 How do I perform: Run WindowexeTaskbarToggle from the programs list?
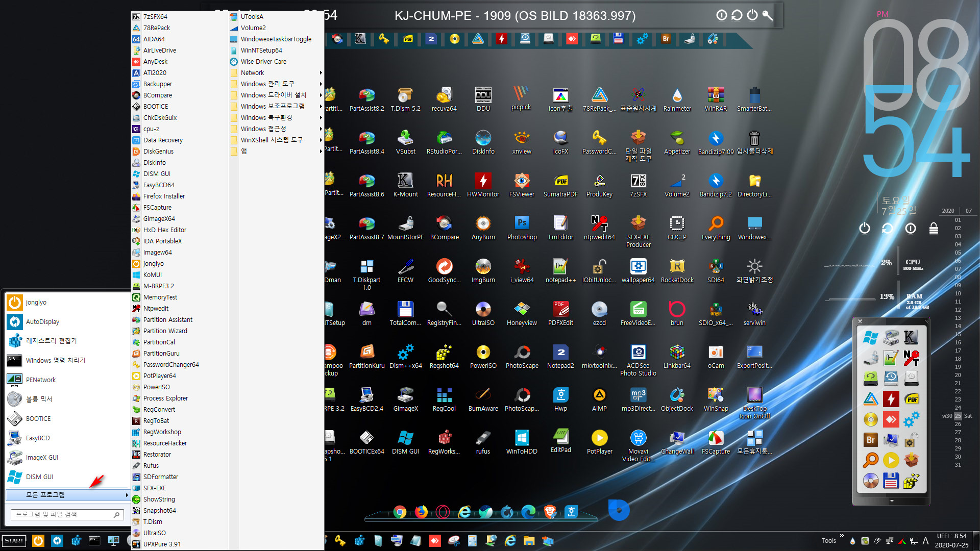tap(276, 39)
